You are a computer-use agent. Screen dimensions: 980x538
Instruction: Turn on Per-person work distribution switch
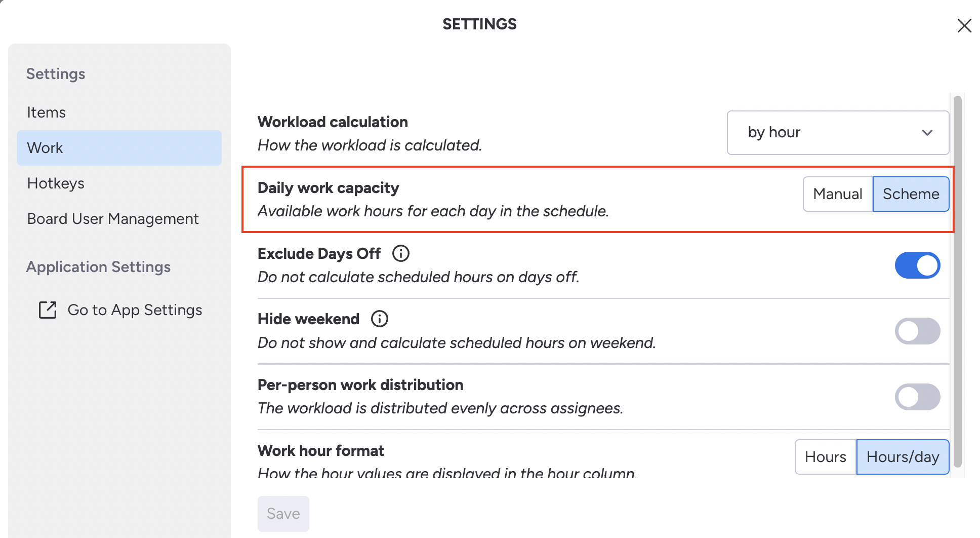(x=917, y=397)
